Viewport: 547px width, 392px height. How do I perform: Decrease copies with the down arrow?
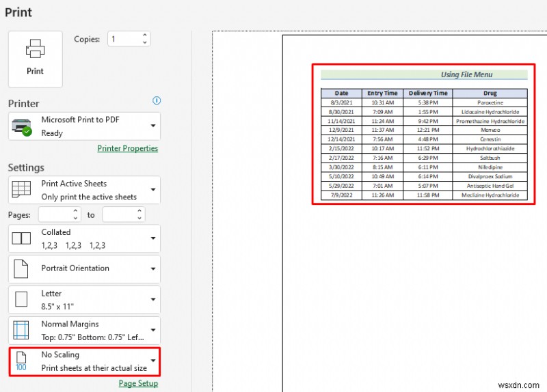[145, 42]
